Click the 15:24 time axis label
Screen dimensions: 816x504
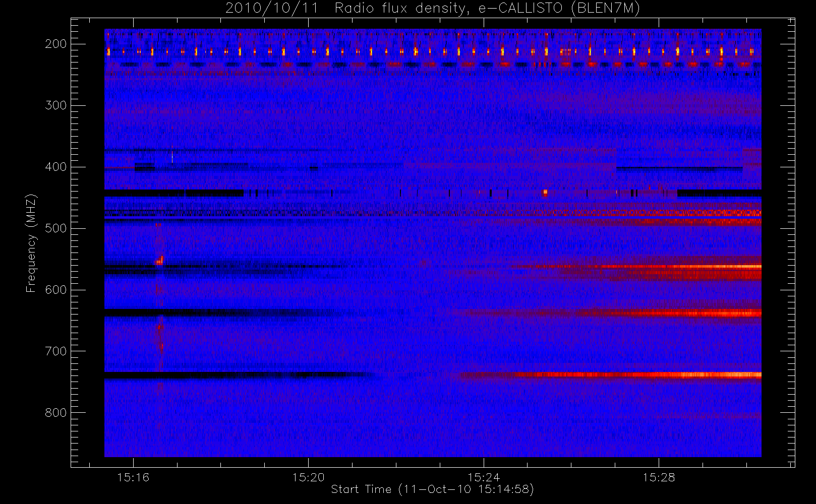[x=484, y=477]
